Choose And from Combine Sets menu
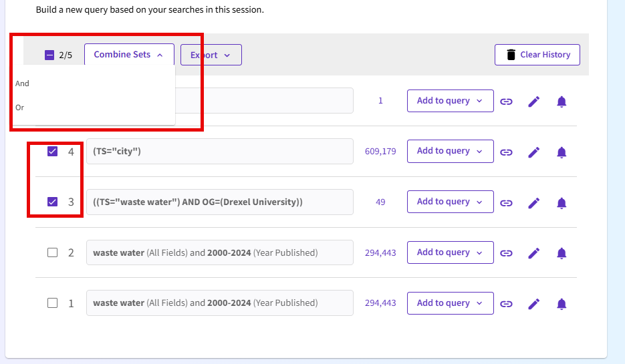The height and width of the screenshot is (364, 625). (23, 83)
